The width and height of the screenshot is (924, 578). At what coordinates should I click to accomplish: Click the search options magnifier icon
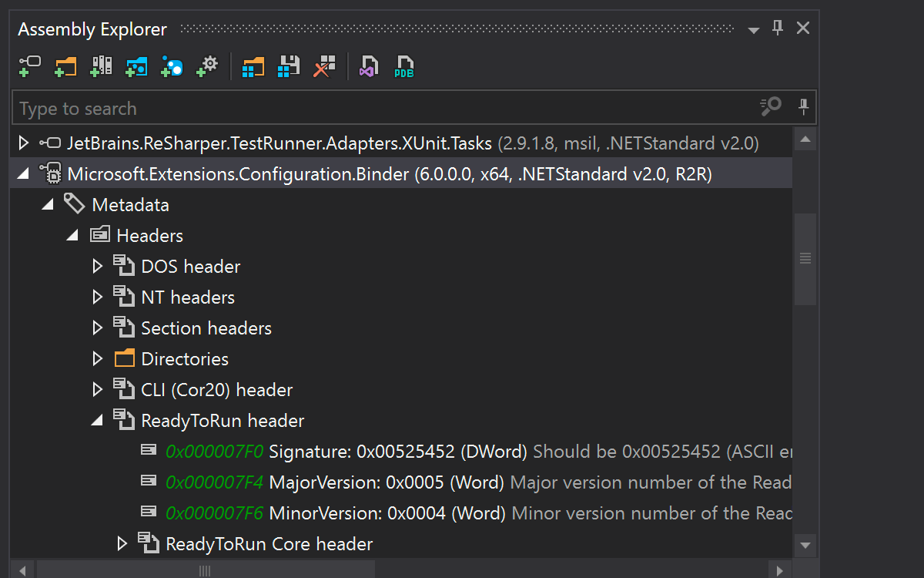click(770, 107)
